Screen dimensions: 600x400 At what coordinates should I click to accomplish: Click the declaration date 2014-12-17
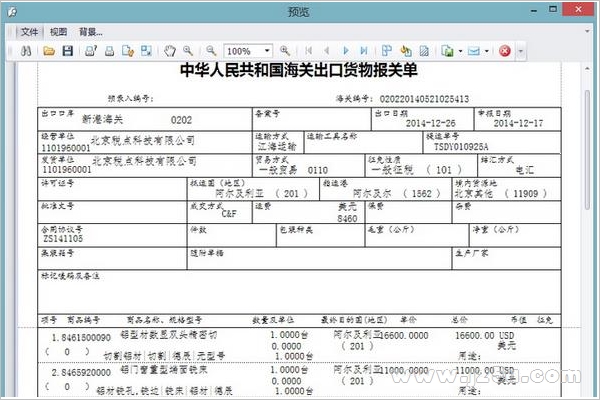click(518, 123)
